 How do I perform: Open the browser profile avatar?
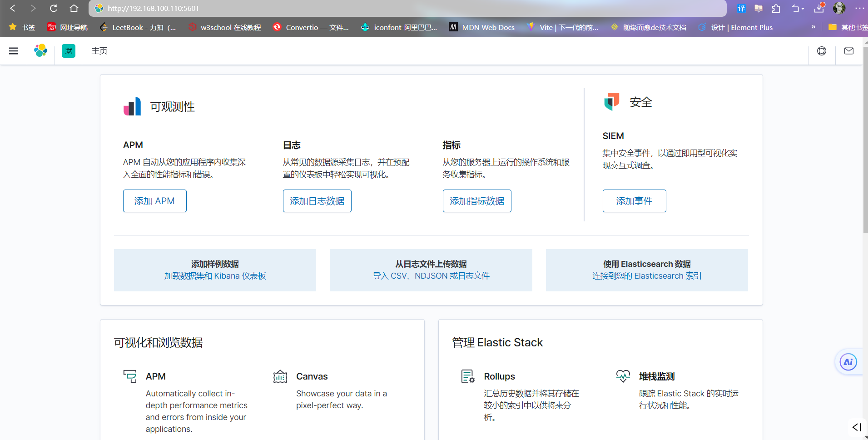839,8
